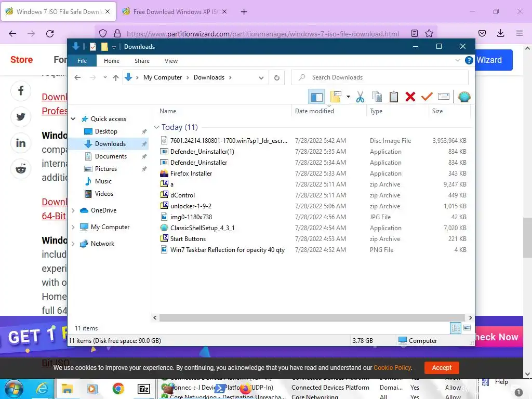
Task: Share the article on Twitter
Action: pyautogui.click(x=21, y=117)
